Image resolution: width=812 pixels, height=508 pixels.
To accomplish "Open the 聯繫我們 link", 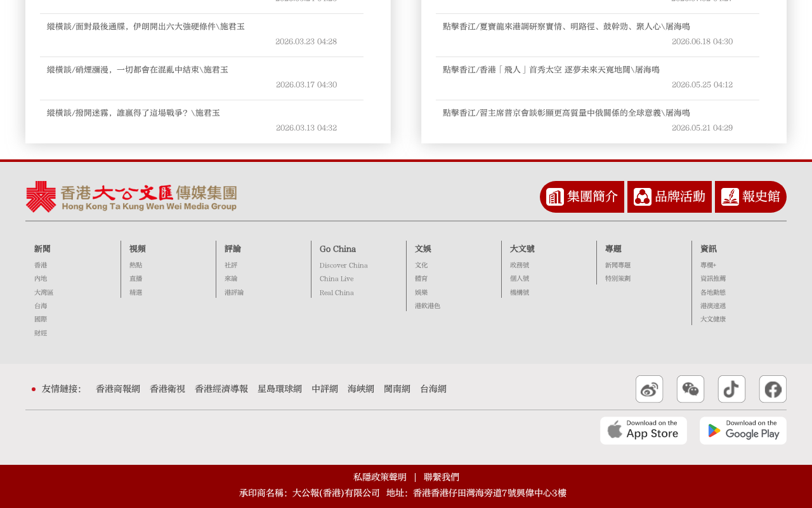I will point(442,477).
